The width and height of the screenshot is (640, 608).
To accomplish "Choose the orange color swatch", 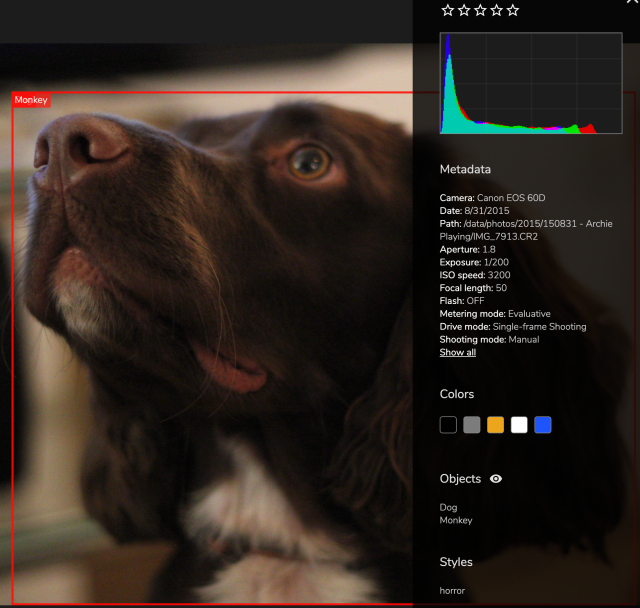I will 496,425.
